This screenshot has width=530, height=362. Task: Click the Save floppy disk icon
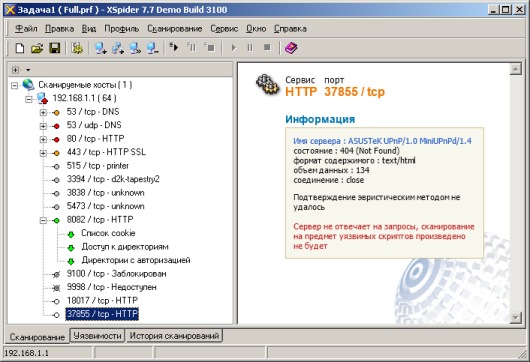pos(54,48)
